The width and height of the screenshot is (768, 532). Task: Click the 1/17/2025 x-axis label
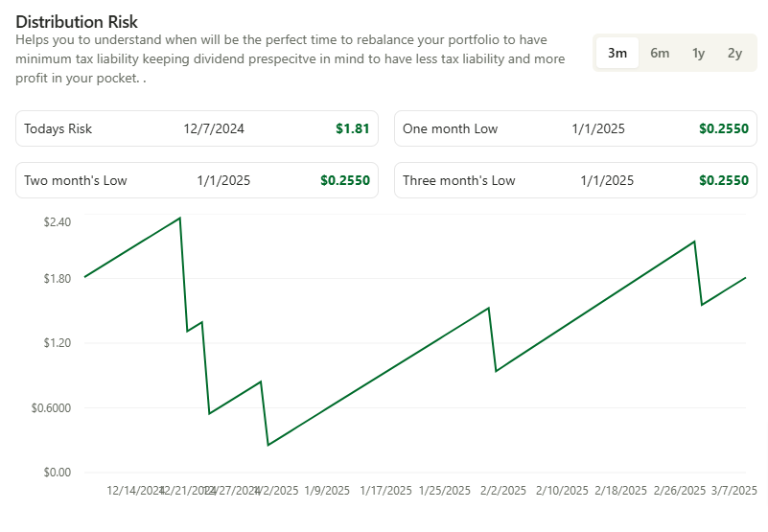pos(385,491)
